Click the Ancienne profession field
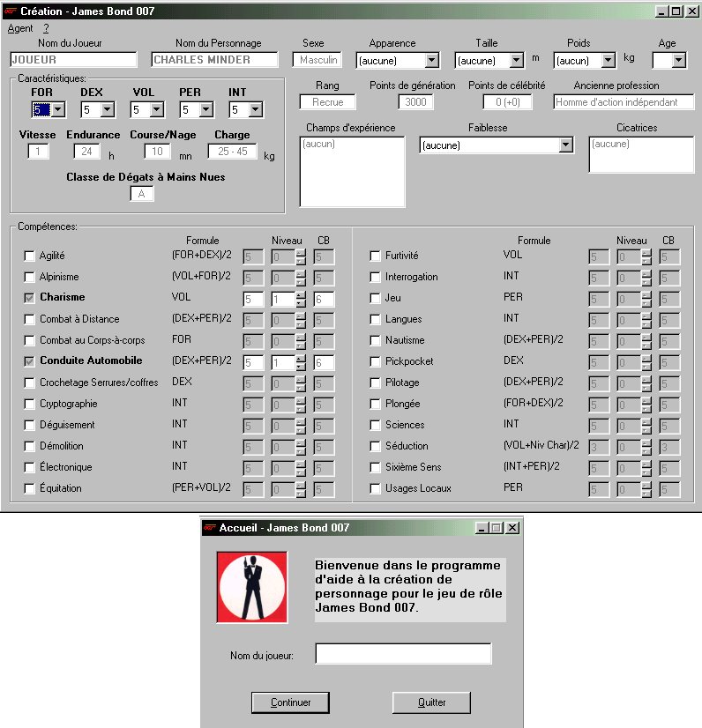 point(624,102)
